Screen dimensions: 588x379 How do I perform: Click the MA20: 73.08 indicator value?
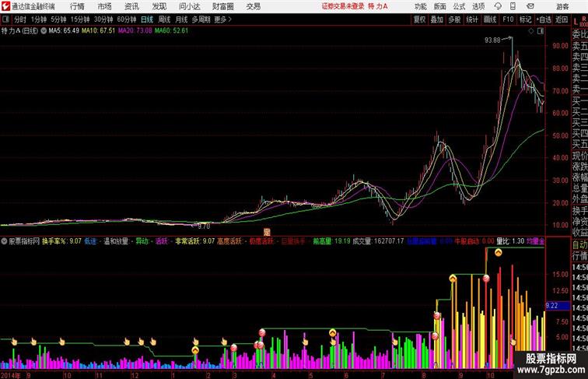pos(135,31)
